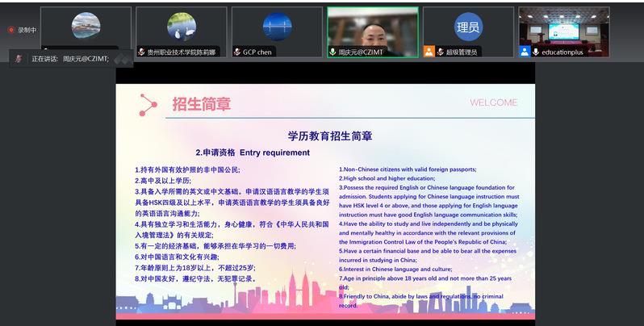Click the microphone icon left of 超级管理员 name
644x326 pixels.
[440, 52]
